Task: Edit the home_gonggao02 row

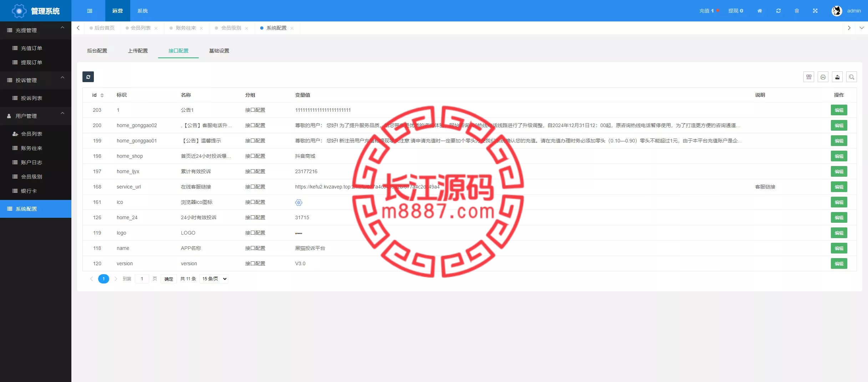Action: pyautogui.click(x=839, y=125)
